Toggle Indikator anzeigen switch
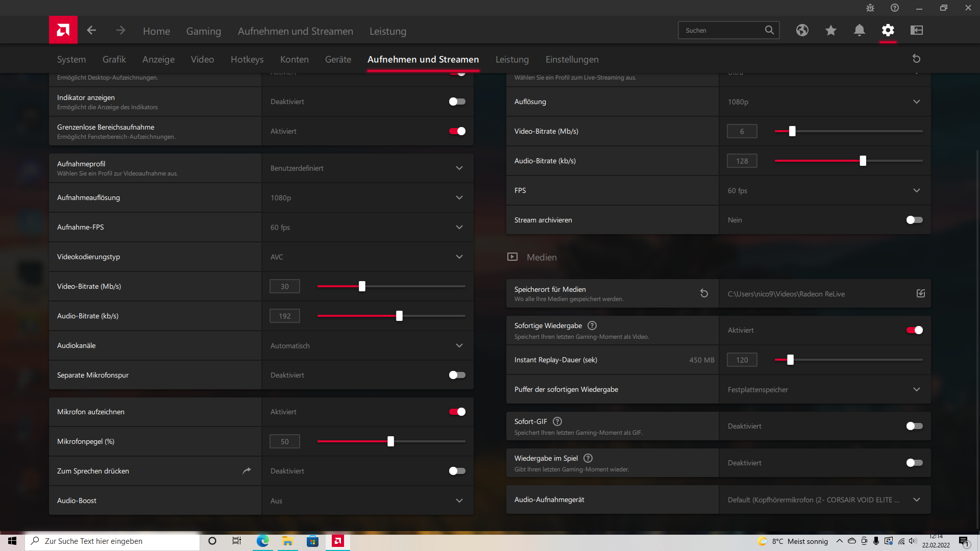This screenshot has height=551, width=980. point(457,102)
